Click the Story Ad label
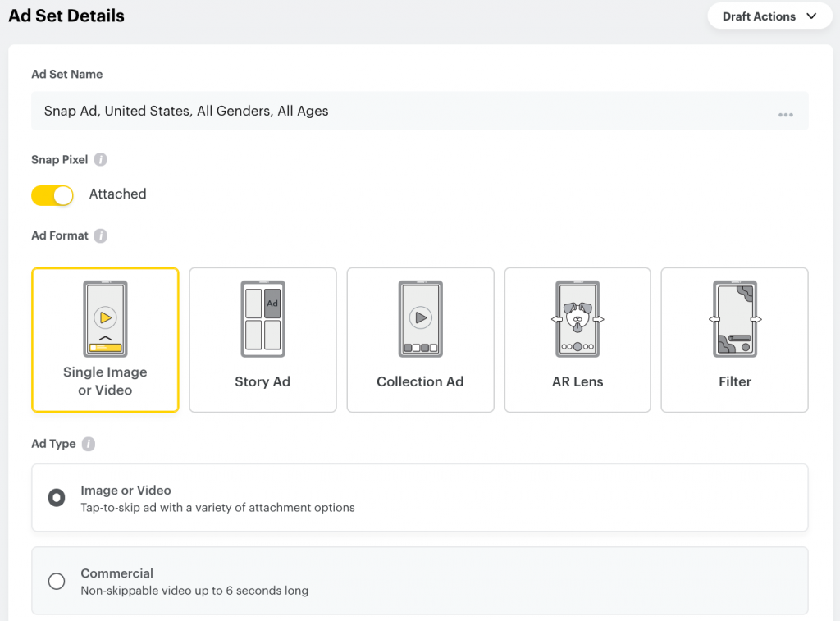 click(x=262, y=381)
